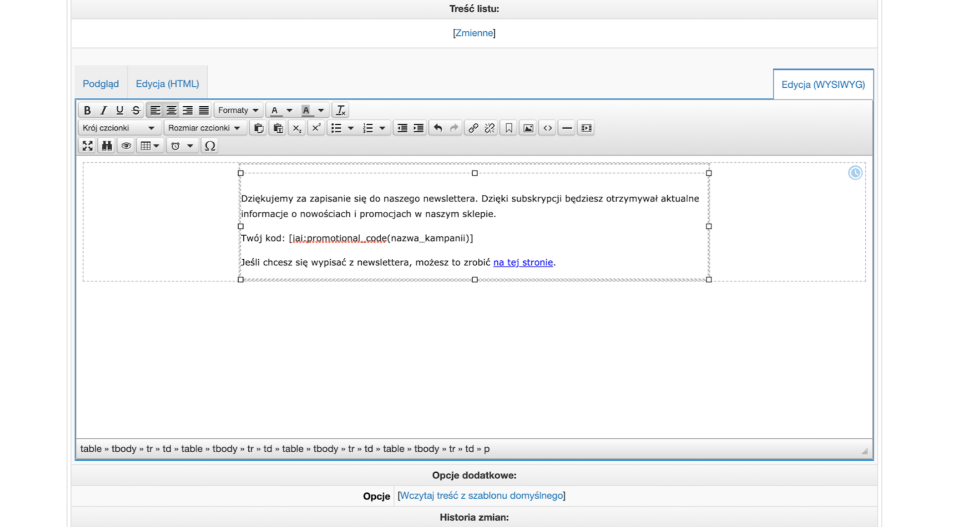
Task: Undo the last change
Action: tap(438, 128)
